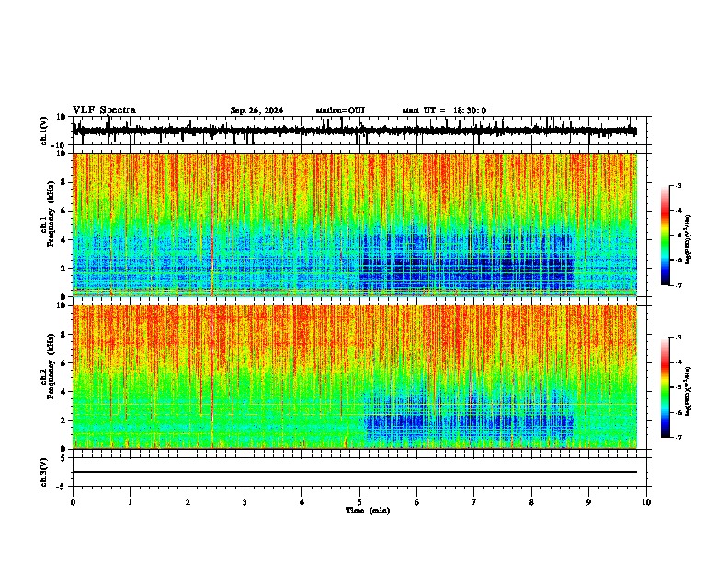Screen dimensions: 728x563
Task: Click the "VLF Spectra" title text
Action: [104, 110]
